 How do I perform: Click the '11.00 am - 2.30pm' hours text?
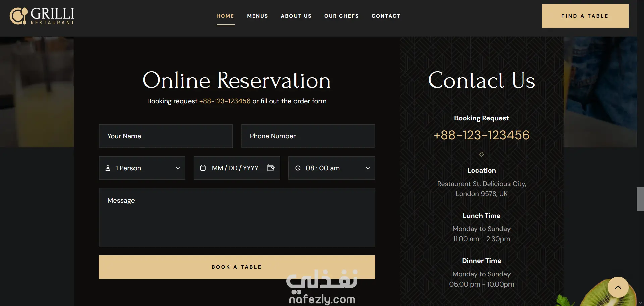coord(481,239)
